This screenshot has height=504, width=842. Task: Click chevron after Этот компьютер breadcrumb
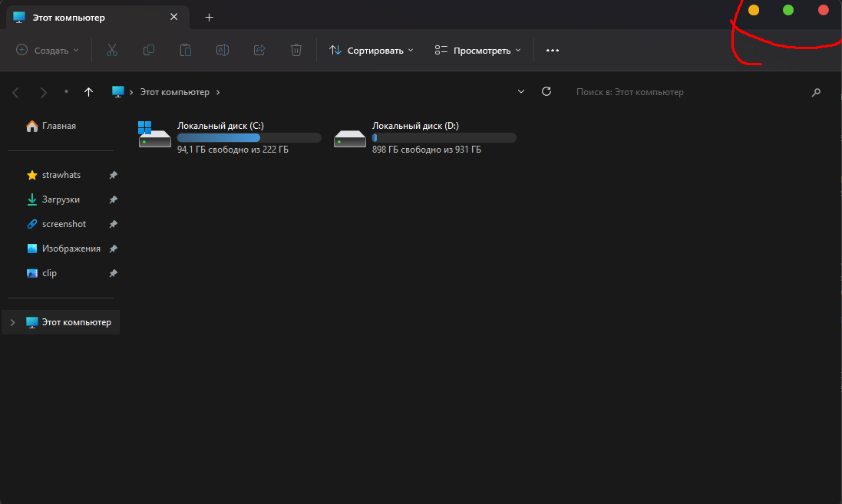(217, 92)
